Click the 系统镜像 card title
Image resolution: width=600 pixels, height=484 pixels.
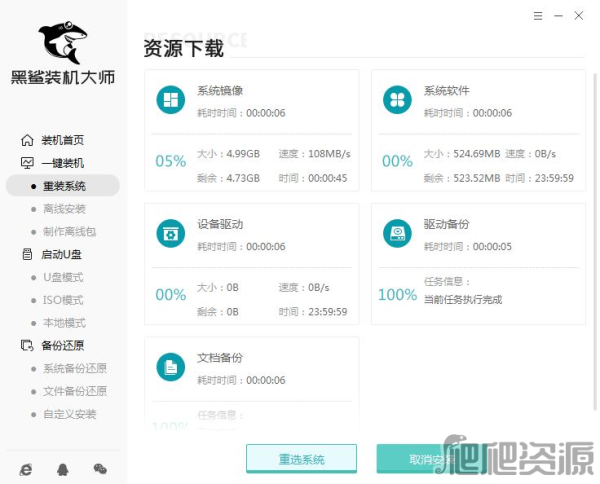pos(220,91)
